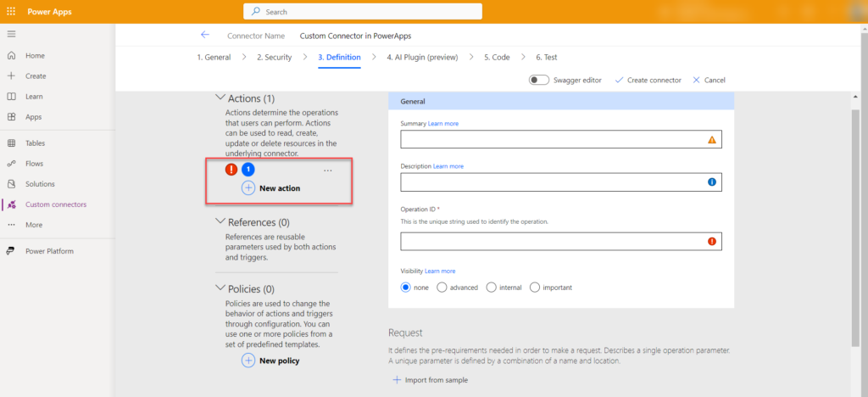Click the Custom connectors sidebar icon
The image size is (868, 397).
click(x=11, y=204)
